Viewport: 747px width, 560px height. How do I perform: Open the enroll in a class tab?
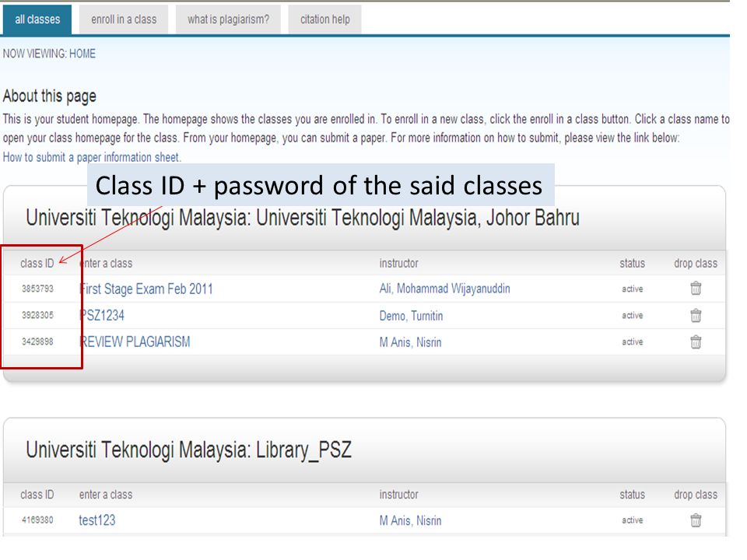124,19
